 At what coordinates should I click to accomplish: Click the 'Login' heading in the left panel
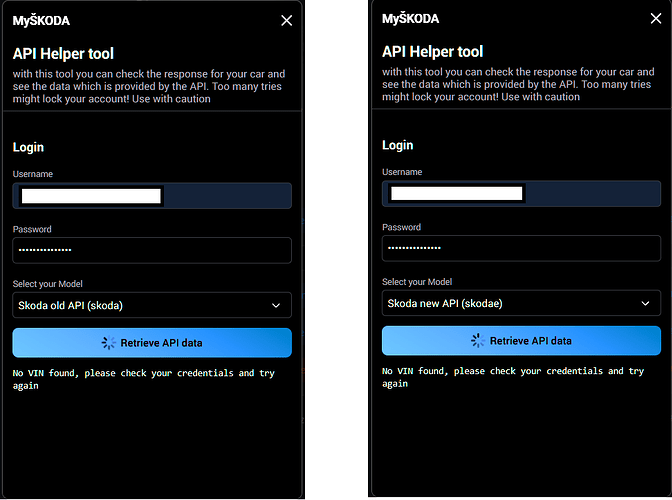[x=28, y=147]
